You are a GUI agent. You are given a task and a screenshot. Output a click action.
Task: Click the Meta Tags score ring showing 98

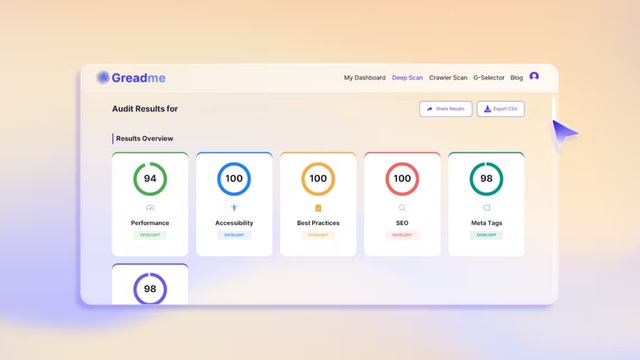click(487, 179)
